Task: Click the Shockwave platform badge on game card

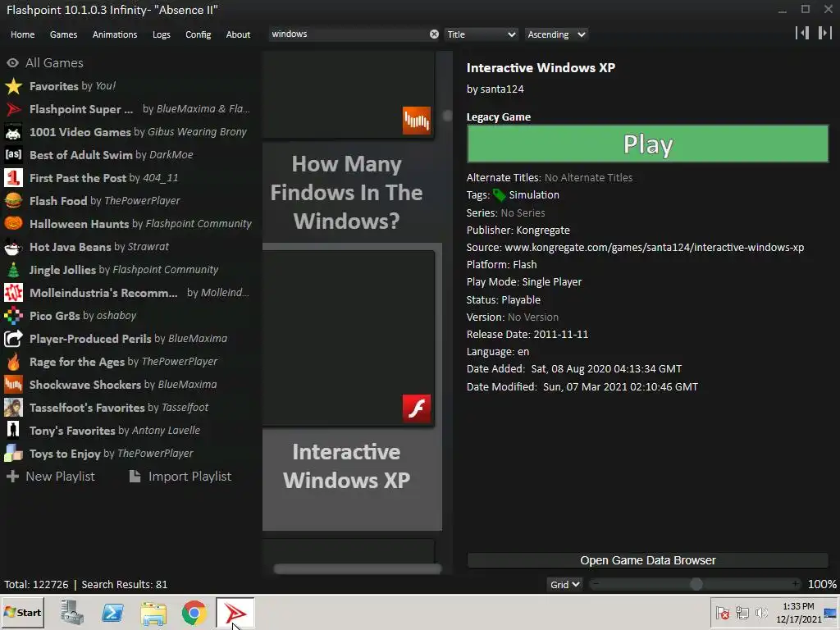Action: pyautogui.click(x=417, y=121)
